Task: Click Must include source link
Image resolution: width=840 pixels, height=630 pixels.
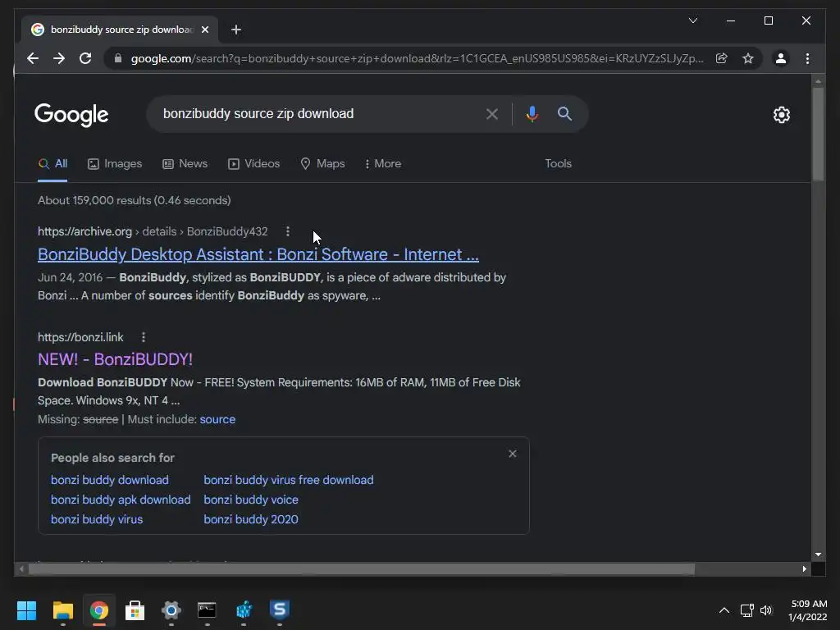Action: [217, 419]
